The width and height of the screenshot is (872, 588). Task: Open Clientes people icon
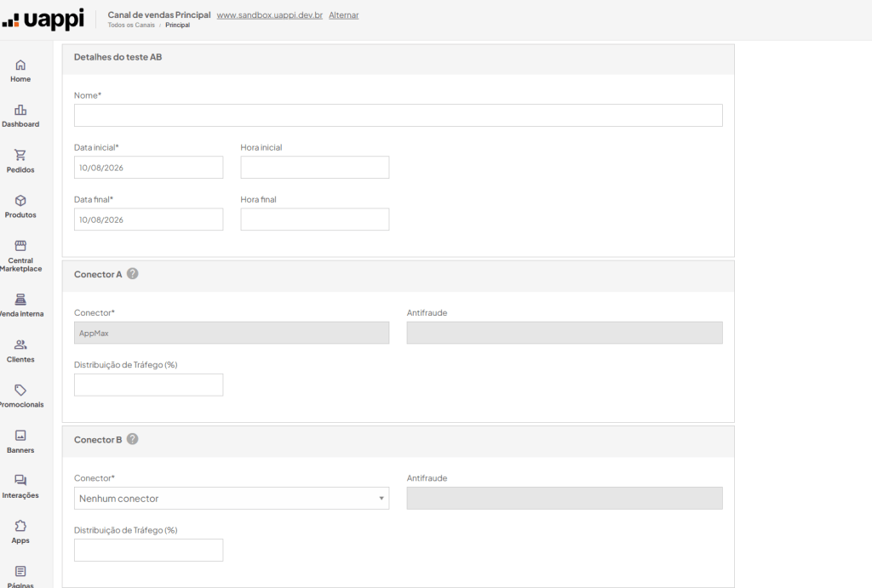click(20, 345)
